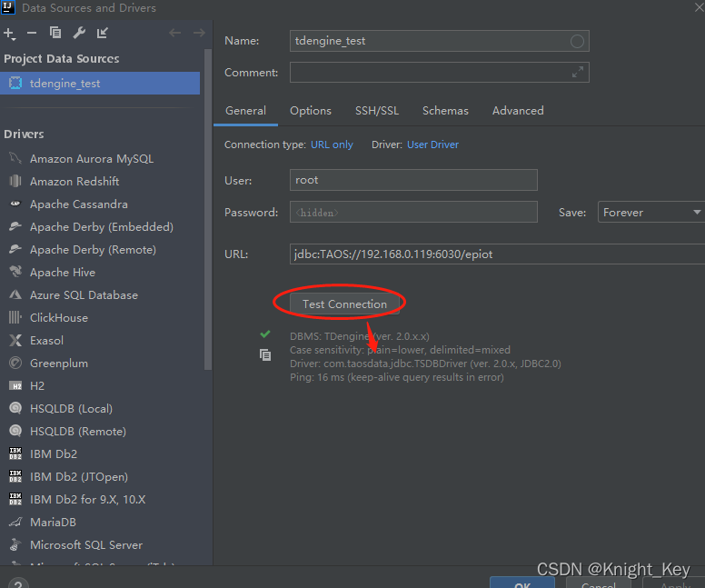705x588 pixels.
Task: Open the Options tab
Action: pos(311,111)
